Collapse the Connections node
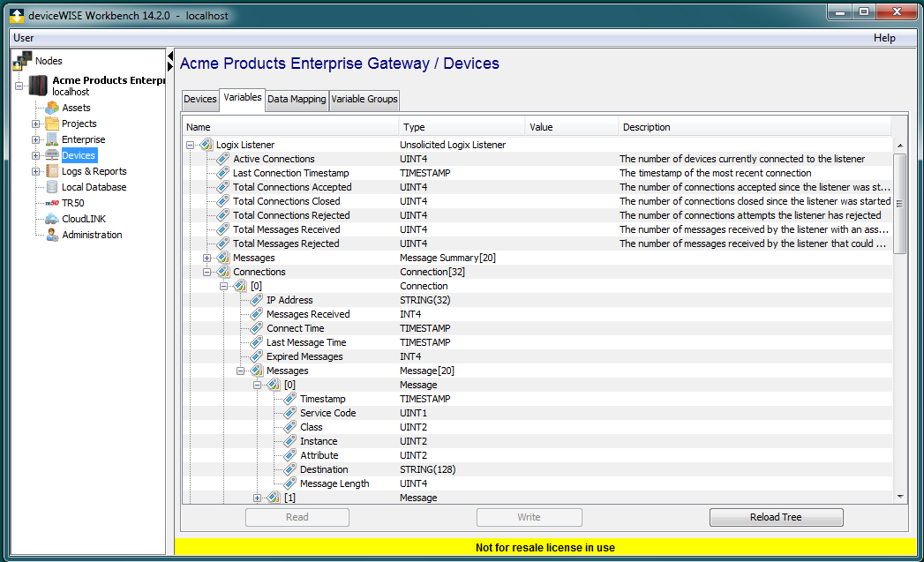924x562 pixels. point(207,271)
